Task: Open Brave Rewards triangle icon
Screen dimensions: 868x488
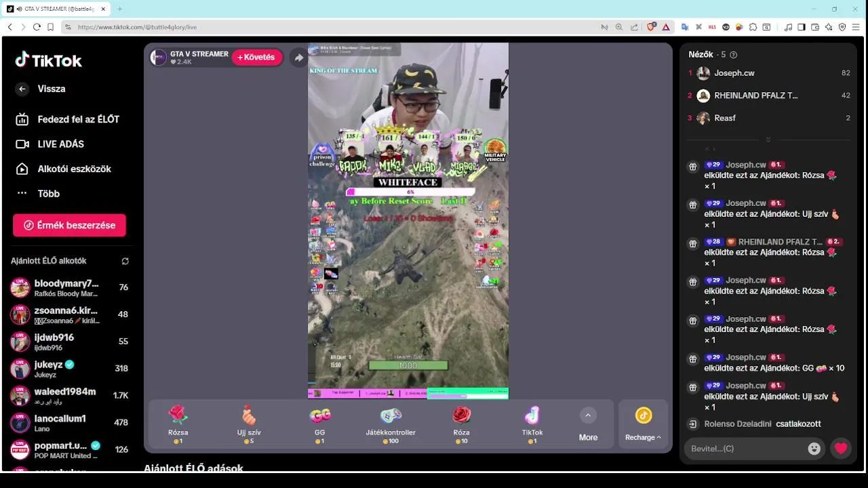Action: click(666, 27)
